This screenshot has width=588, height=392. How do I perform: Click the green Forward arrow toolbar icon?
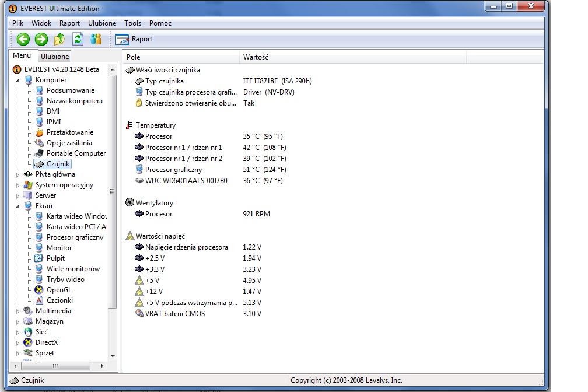41,39
